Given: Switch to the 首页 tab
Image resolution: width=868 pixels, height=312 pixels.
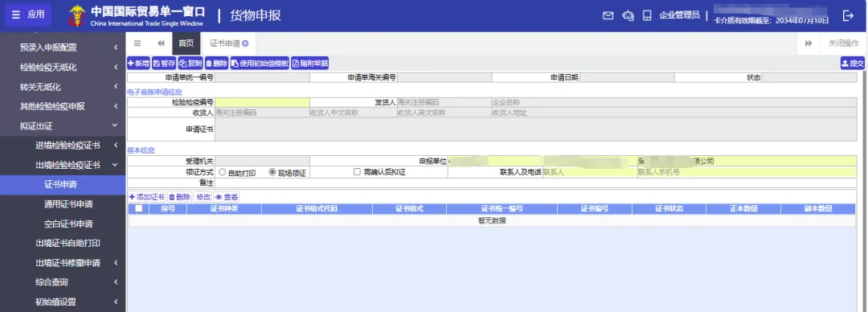Looking at the screenshot, I should [186, 43].
